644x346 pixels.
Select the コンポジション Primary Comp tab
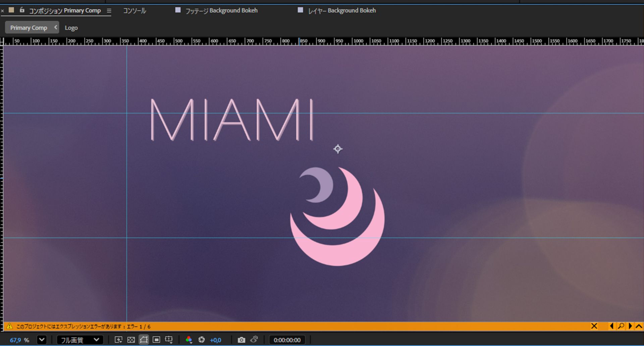[x=65, y=11]
